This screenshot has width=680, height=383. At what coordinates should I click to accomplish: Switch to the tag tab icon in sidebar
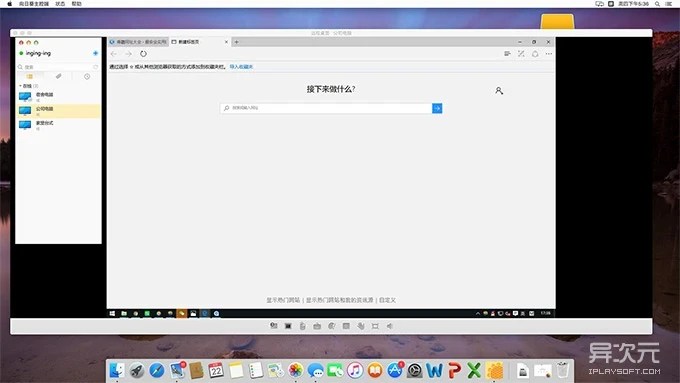(x=59, y=76)
